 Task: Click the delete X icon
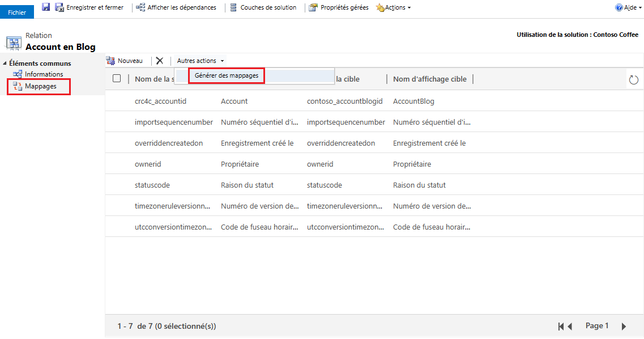tap(160, 61)
